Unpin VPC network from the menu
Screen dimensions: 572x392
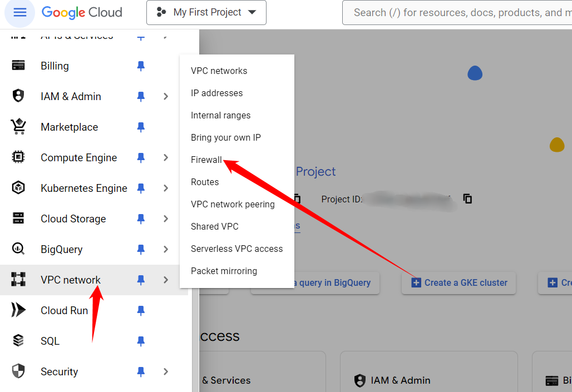[141, 280]
